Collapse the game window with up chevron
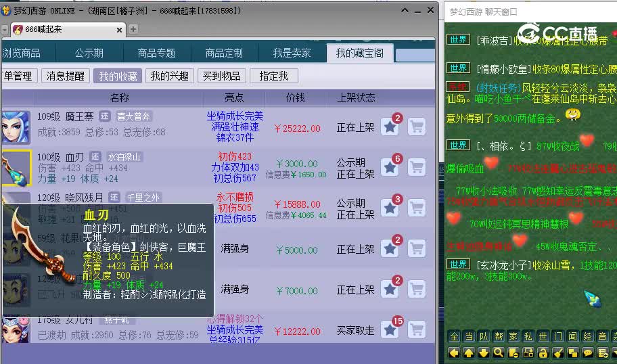Image resolution: width=617 pixels, height=364 pixels. click(405, 11)
